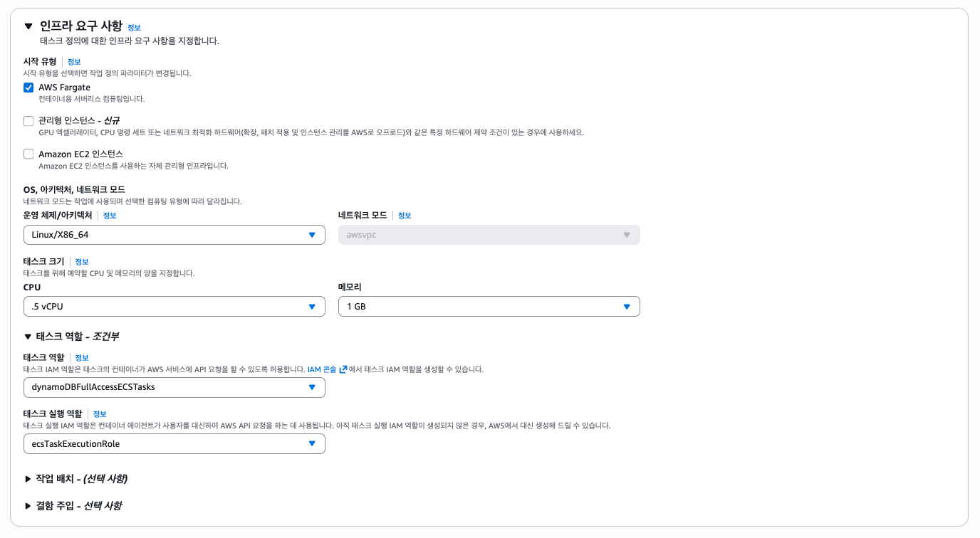Open the 메모리 dropdown
The height and width of the screenshot is (538, 980).
click(x=489, y=307)
